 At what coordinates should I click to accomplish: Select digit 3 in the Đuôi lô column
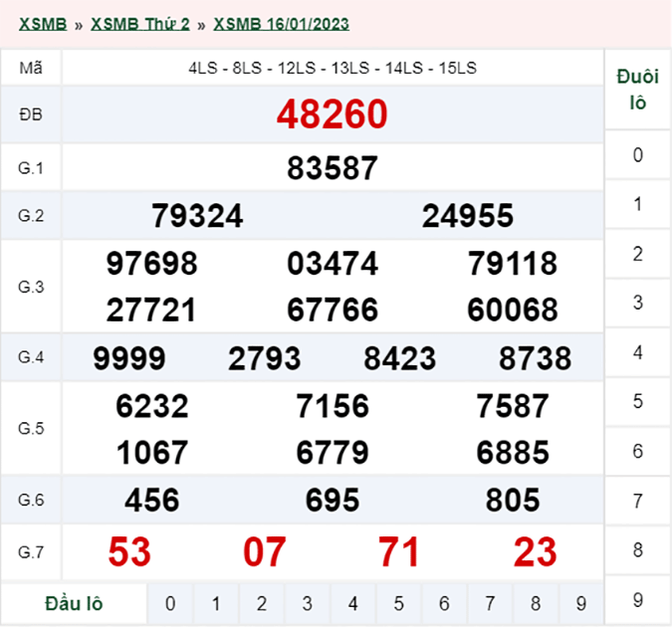click(637, 303)
